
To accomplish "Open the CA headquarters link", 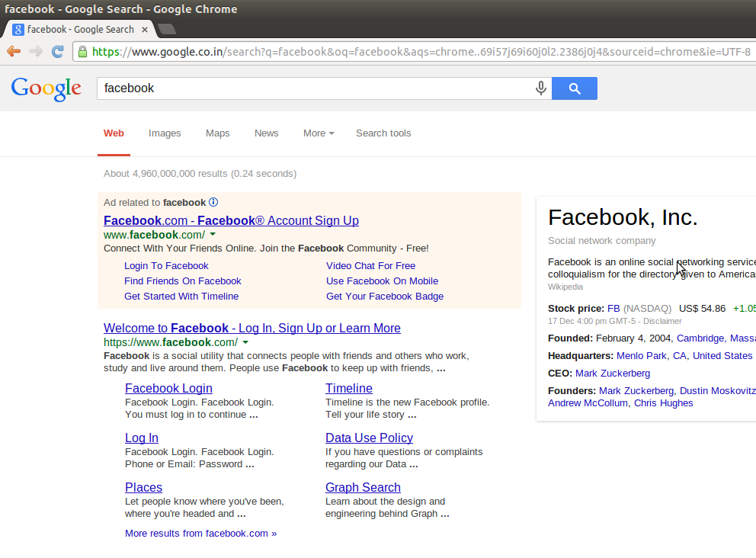I will coord(679,356).
